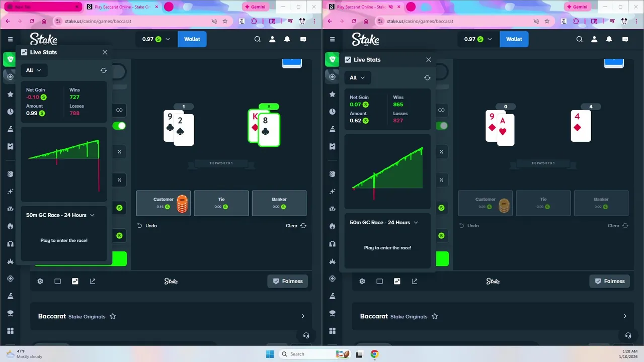This screenshot has width=644, height=362.
Task: Click Wallet button in right window
Action: 514,39
